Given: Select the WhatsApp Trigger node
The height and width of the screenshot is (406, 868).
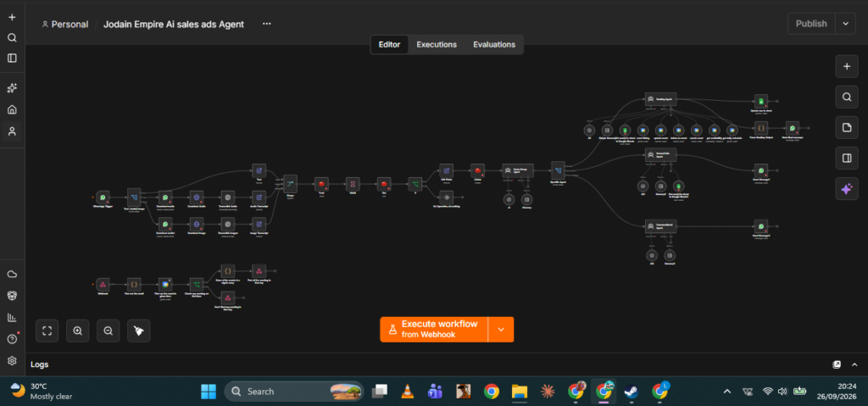Looking at the screenshot, I should pos(103,197).
